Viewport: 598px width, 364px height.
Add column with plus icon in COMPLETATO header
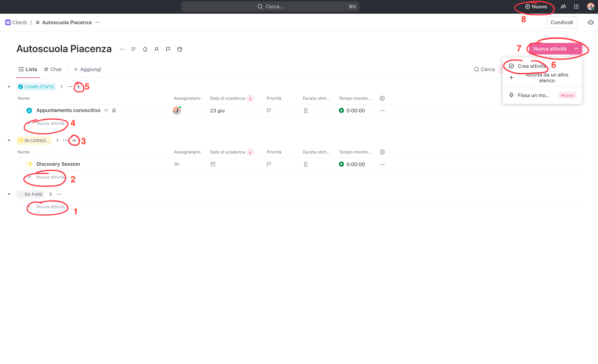[x=382, y=98]
